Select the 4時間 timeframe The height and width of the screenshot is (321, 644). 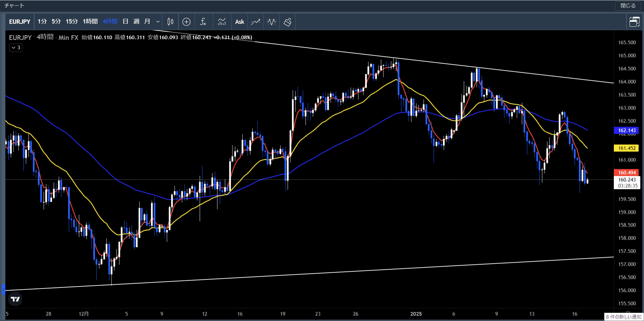point(110,22)
